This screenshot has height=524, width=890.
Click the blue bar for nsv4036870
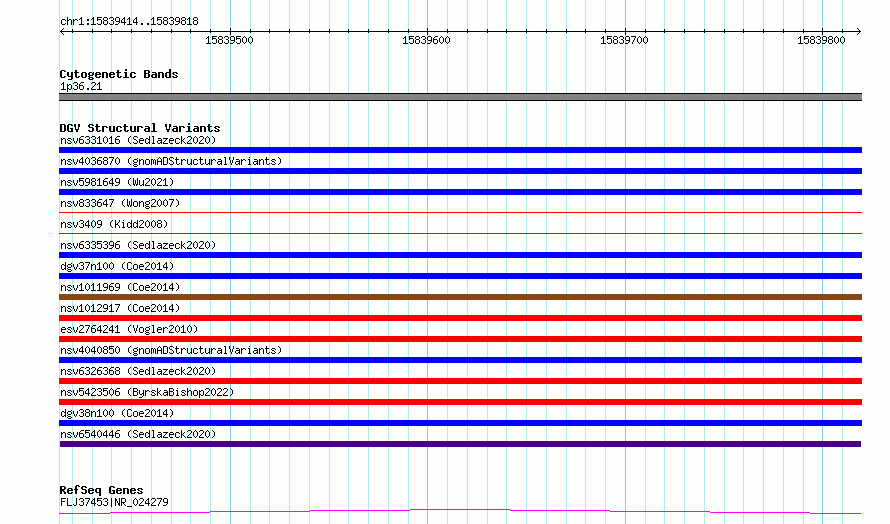pos(460,171)
